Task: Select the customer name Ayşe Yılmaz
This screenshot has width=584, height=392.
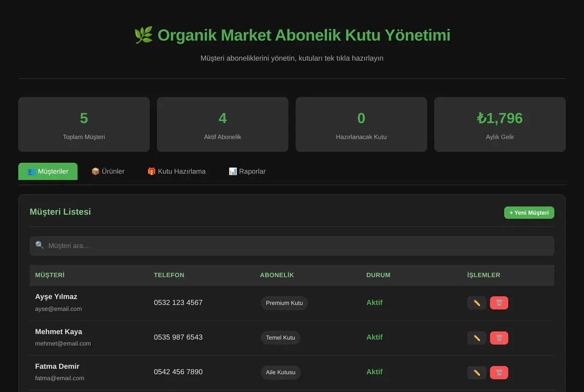Action: click(x=56, y=297)
